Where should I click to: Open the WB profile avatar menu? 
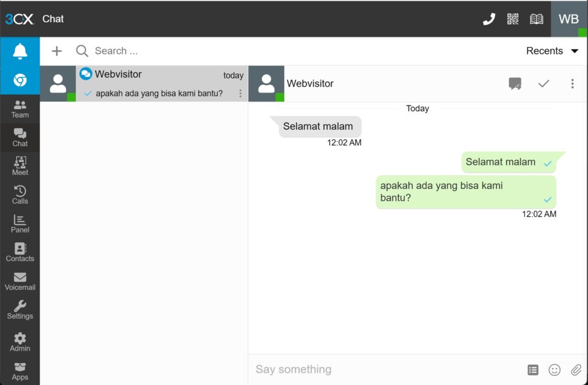[x=569, y=19]
